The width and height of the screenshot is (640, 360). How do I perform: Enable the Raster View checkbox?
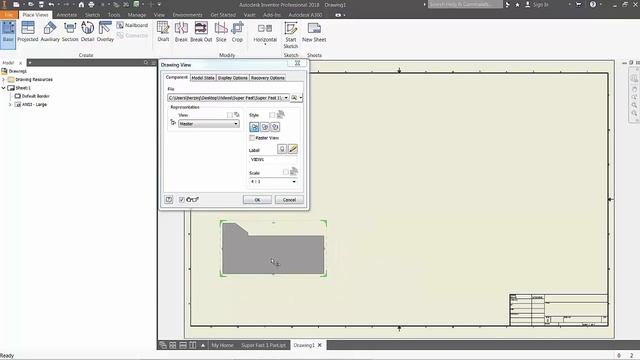(252, 138)
